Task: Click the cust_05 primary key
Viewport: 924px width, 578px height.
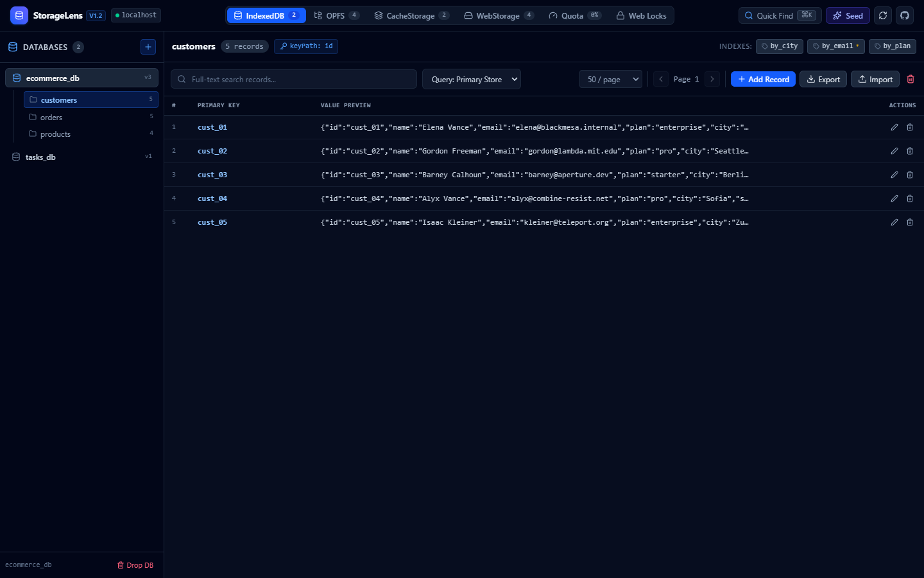Action: pos(212,222)
